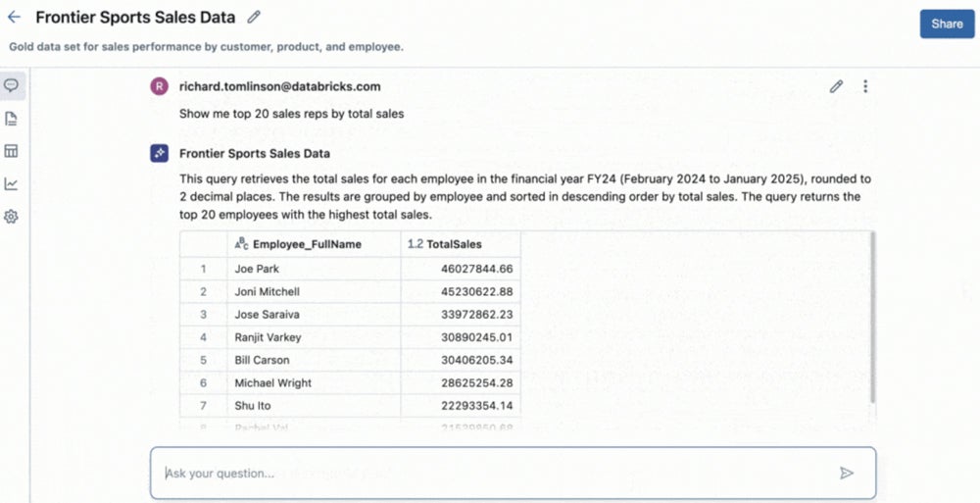Click the Joni Mitchell cell

tap(314, 291)
